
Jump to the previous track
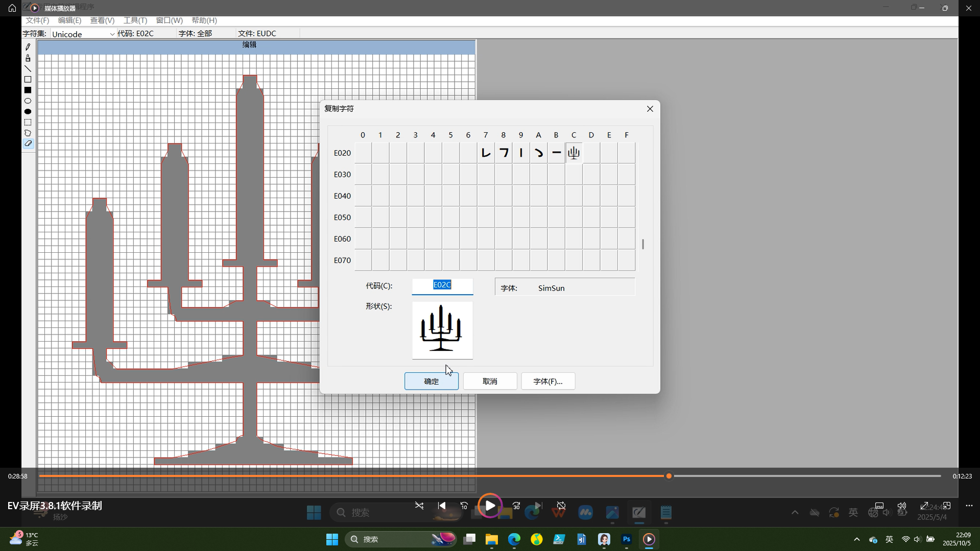coord(442,506)
